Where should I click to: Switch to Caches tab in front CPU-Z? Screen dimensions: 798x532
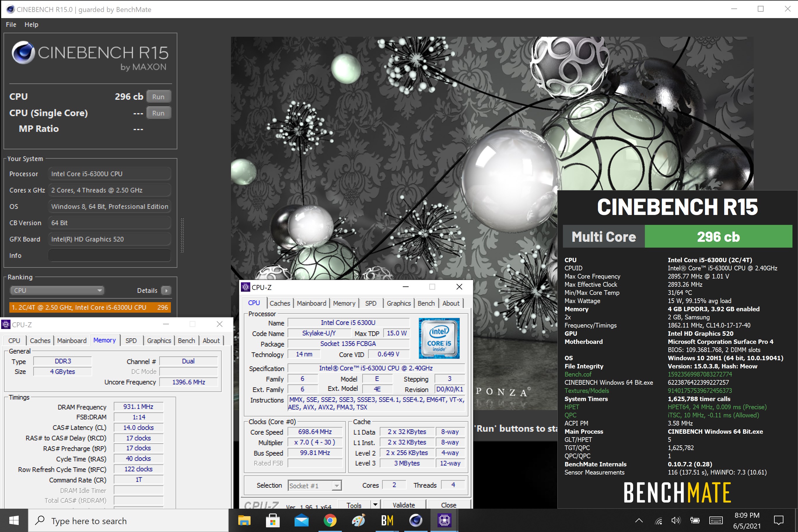(280, 303)
